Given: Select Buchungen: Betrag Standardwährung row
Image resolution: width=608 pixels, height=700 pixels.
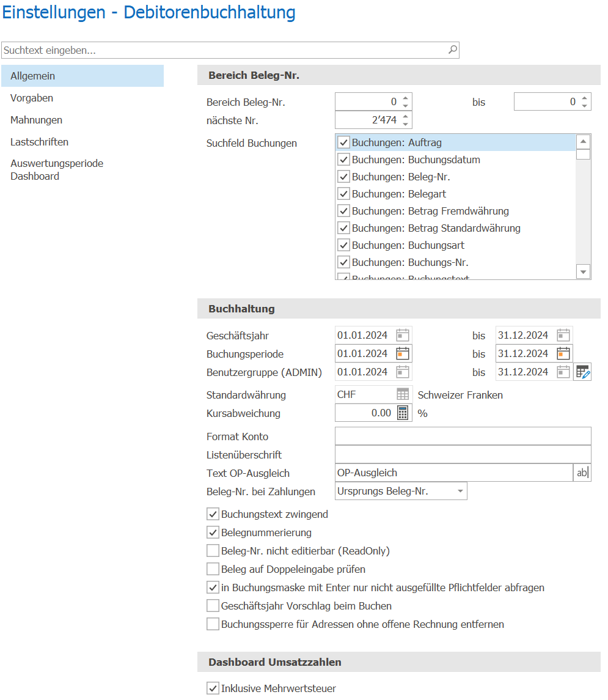Looking at the screenshot, I should pos(455,228).
